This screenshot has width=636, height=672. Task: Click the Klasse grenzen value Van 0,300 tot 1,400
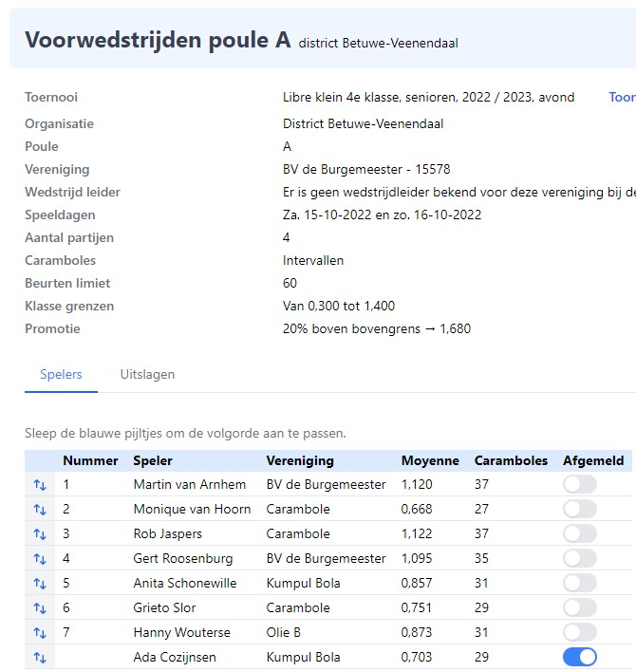[339, 306]
